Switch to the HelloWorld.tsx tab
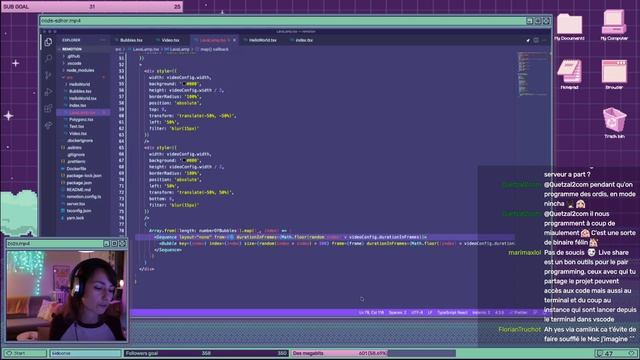Image resolution: width=640 pixels, height=360 pixels. click(262, 40)
